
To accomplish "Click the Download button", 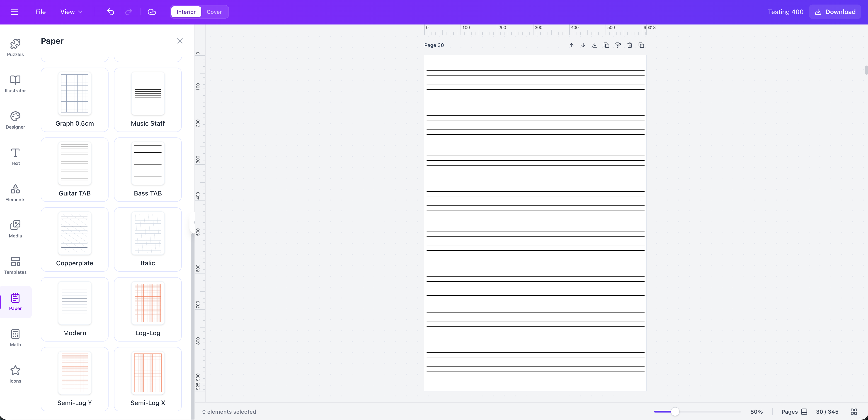I will [835, 12].
